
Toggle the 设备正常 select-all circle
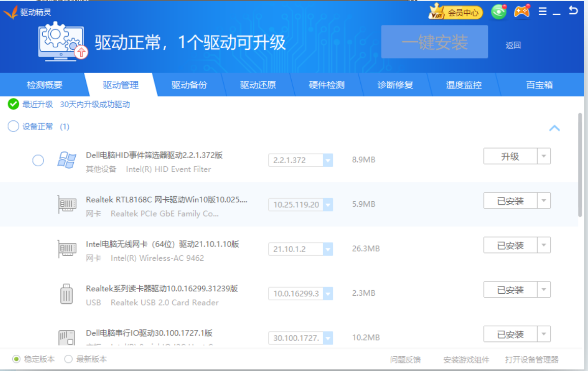[13, 127]
